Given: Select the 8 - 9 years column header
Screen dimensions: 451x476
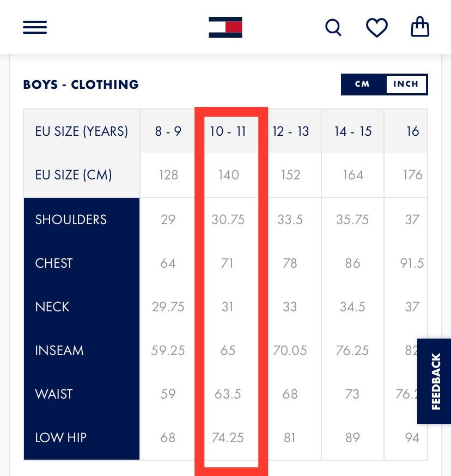Looking at the screenshot, I should point(168,131).
